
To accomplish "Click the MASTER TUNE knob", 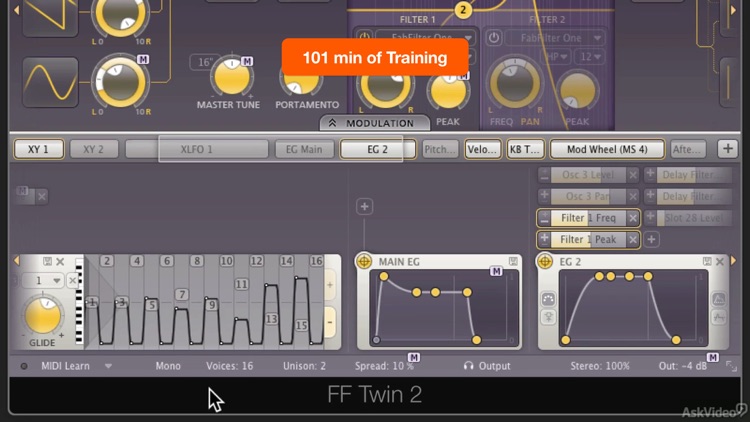I will pyautogui.click(x=232, y=77).
